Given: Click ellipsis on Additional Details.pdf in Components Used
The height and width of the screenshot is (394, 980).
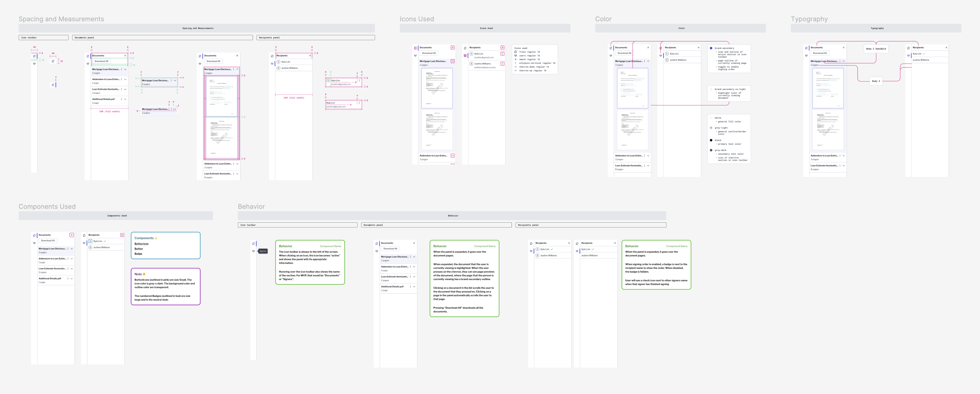Looking at the screenshot, I should point(68,279).
